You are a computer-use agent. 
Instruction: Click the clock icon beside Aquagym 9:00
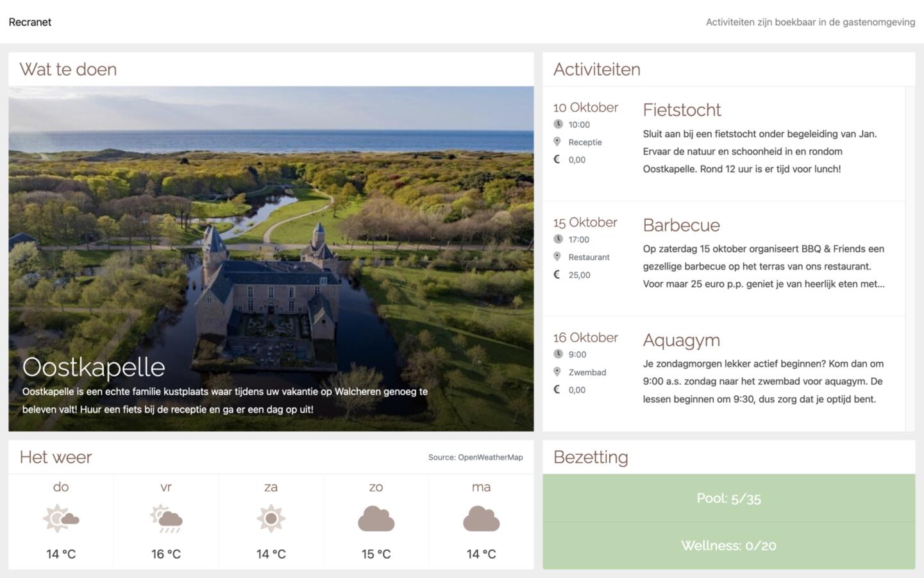[558, 354]
